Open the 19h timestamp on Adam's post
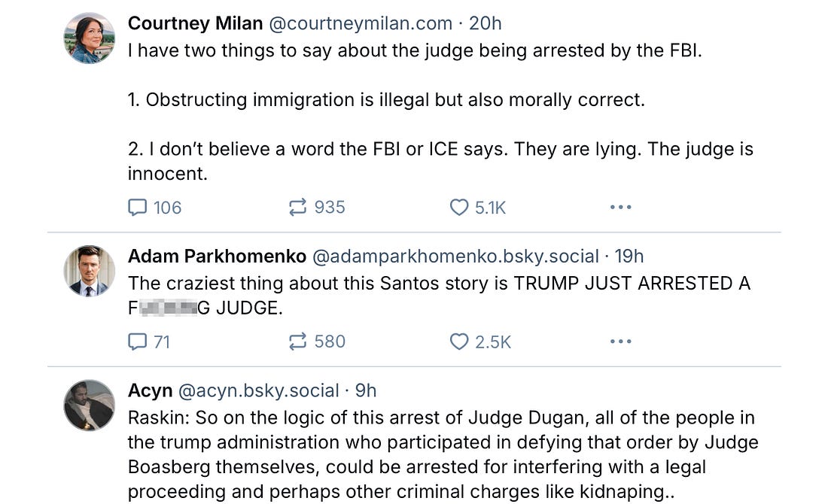Screen dimensions: 828x504 coord(629,257)
